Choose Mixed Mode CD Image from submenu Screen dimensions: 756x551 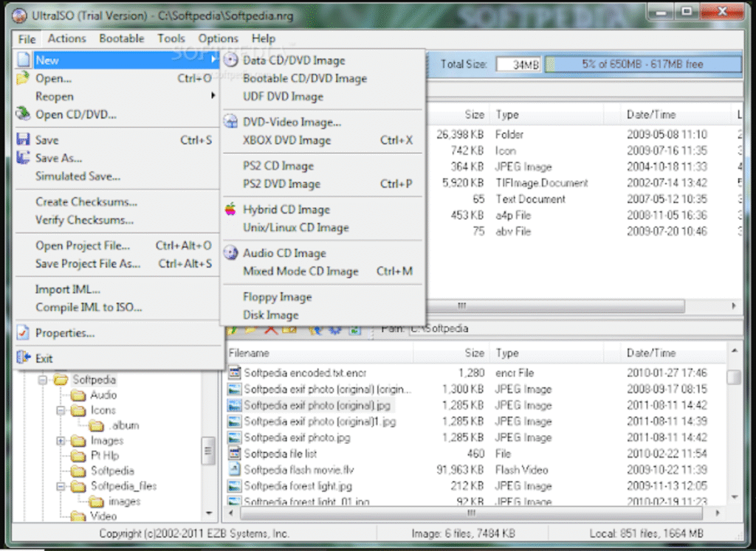pyautogui.click(x=300, y=271)
